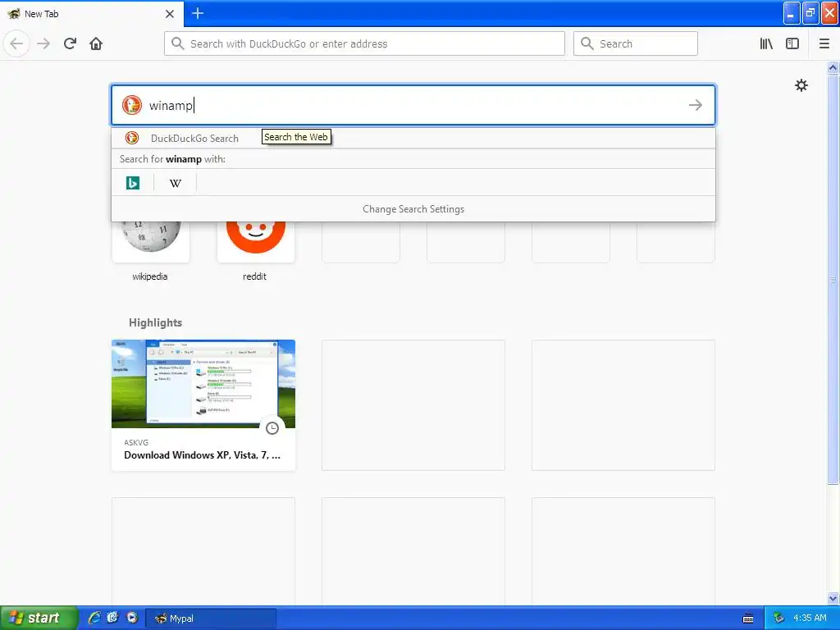Close the New Tab tab
The image size is (840, 630).
click(170, 14)
